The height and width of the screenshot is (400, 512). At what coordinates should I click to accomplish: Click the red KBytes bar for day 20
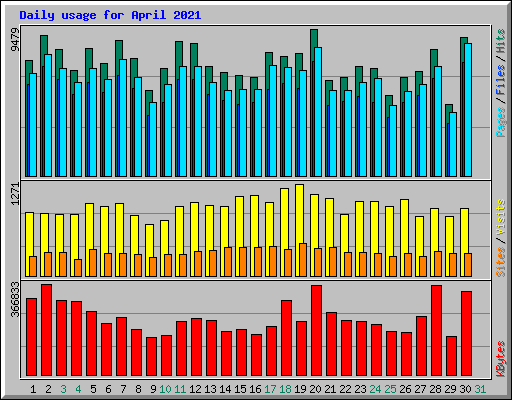[x=316, y=330]
